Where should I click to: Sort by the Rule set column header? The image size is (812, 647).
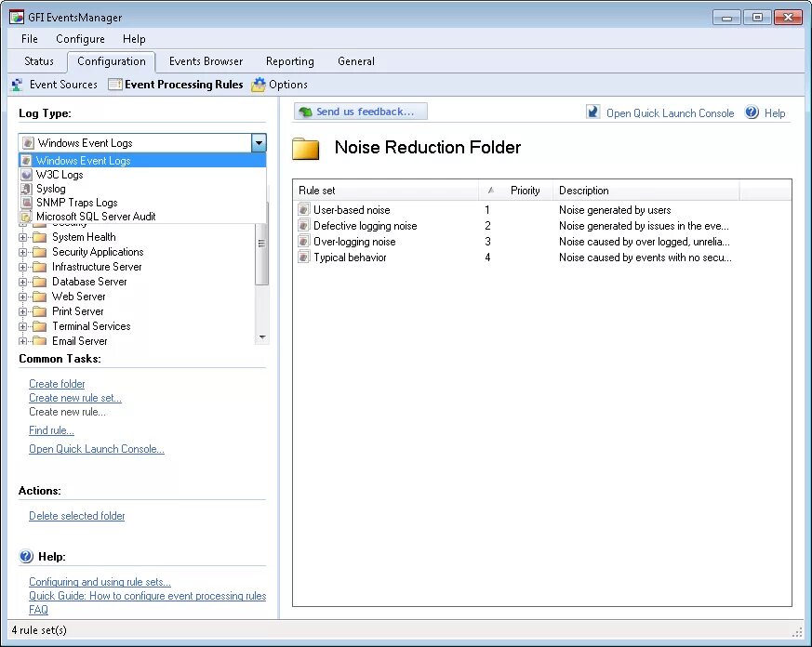pyautogui.click(x=386, y=191)
